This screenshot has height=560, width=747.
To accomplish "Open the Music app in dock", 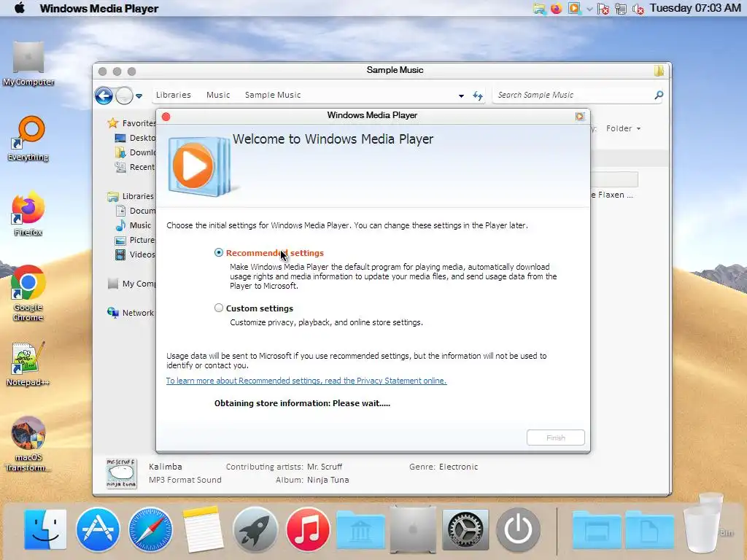I will point(308,529).
